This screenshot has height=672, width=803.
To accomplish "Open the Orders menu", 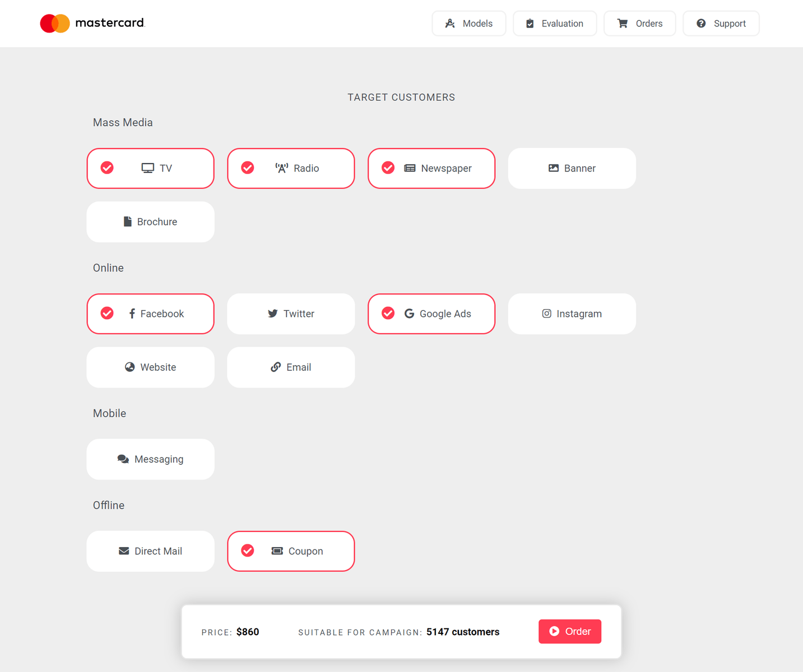I will tap(640, 24).
